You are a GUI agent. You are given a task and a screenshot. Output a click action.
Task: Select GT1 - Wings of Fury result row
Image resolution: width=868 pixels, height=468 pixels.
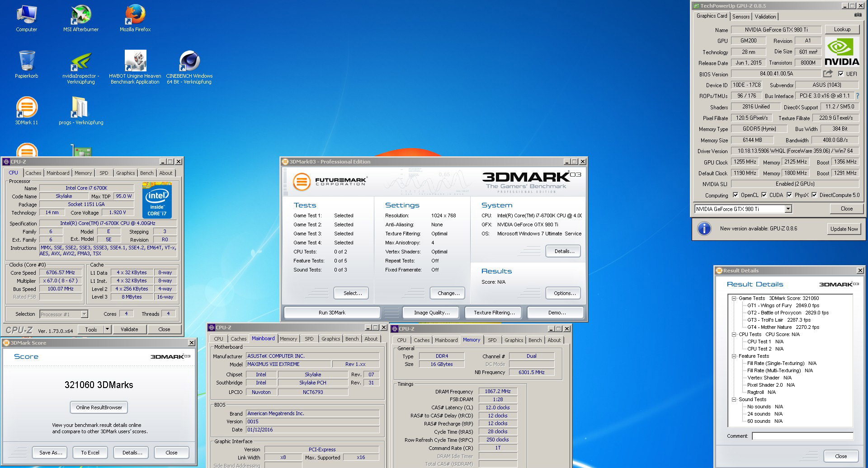tap(783, 305)
